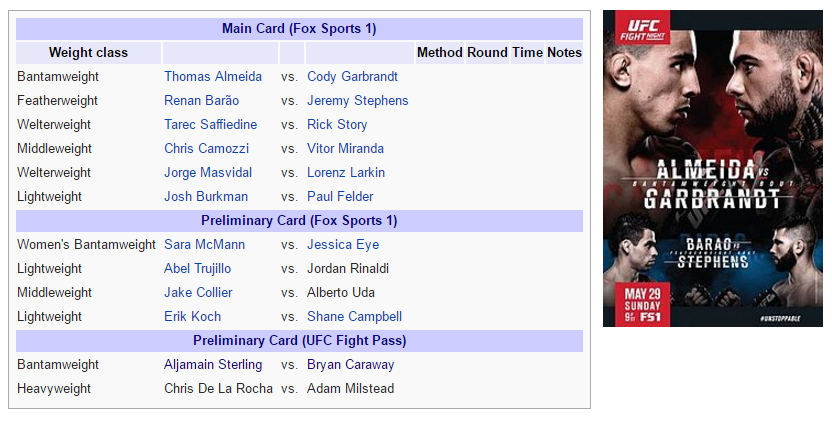
Task: Open the Chris Camozzi link
Action: (206, 148)
